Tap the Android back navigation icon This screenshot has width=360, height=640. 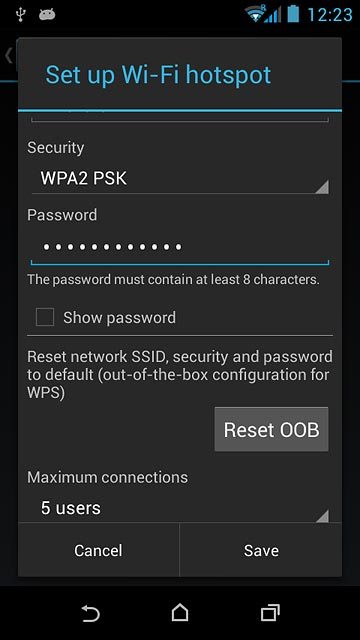click(90, 613)
